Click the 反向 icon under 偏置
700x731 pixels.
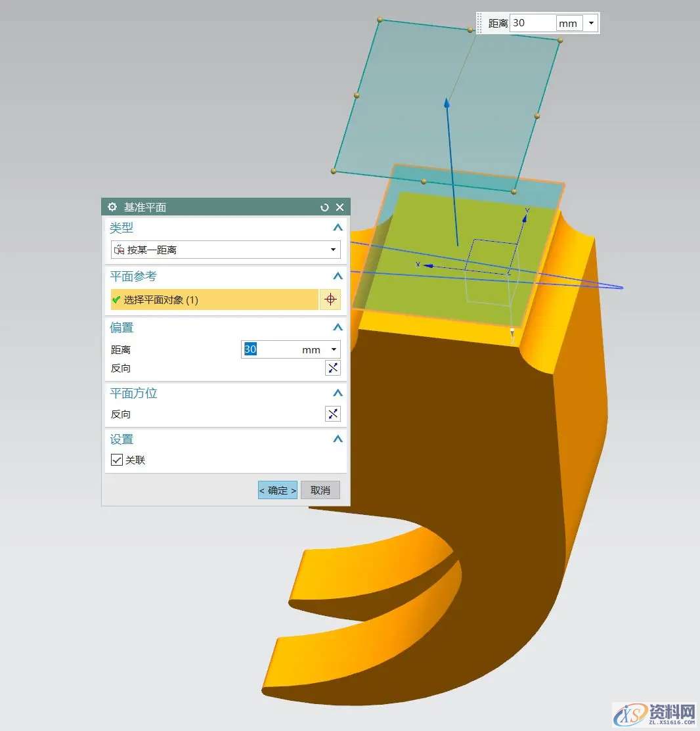(333, 368)
